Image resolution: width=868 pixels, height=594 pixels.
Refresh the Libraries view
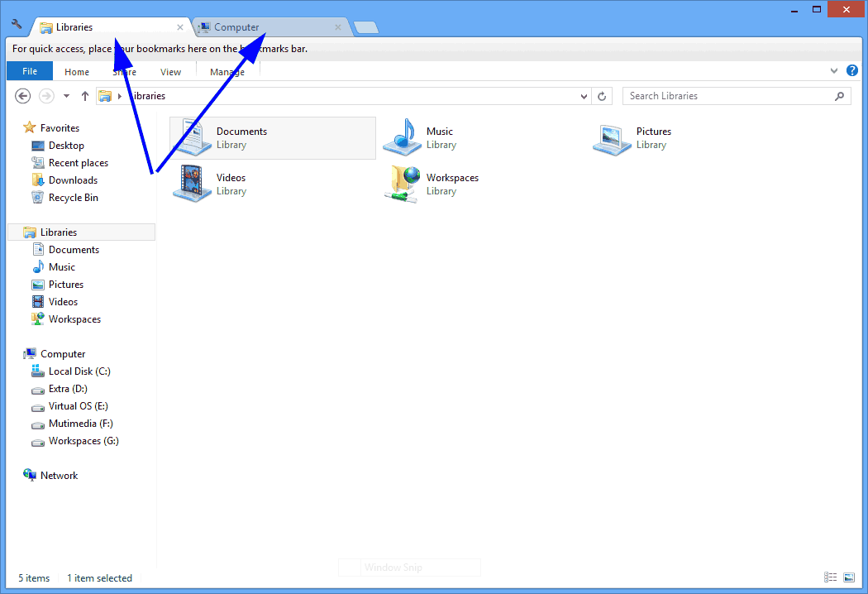click(x=602, y=97)
